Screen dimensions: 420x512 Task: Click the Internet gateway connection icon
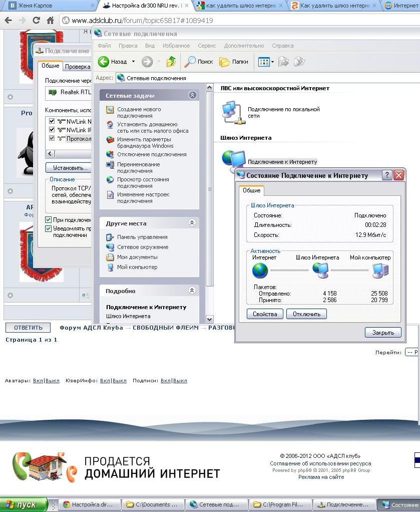(x=232, y=159)
